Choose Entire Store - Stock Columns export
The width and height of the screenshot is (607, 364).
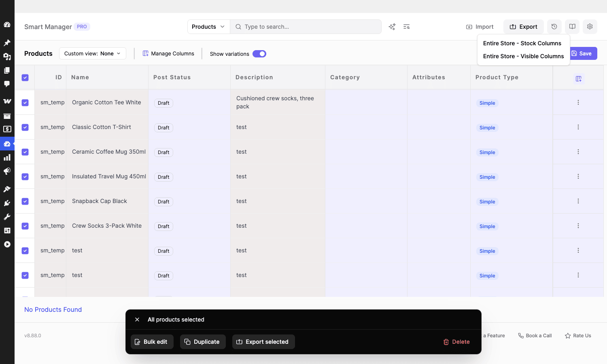[522, 43]
